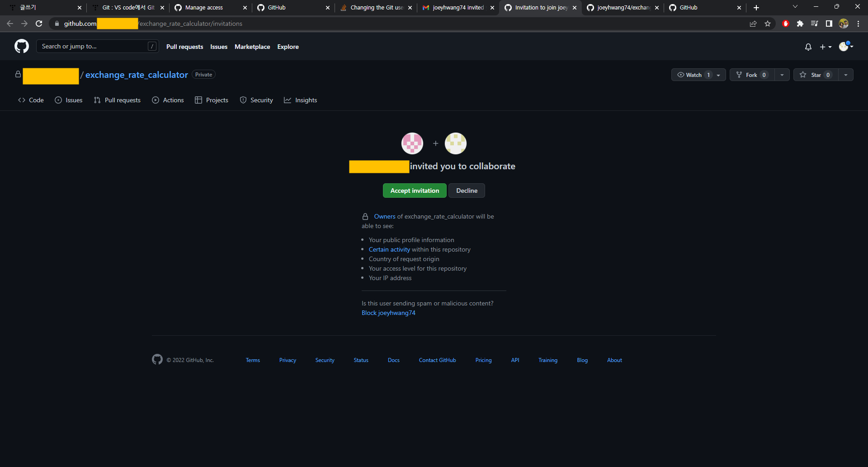Focus the Search or jump to field

97,46
